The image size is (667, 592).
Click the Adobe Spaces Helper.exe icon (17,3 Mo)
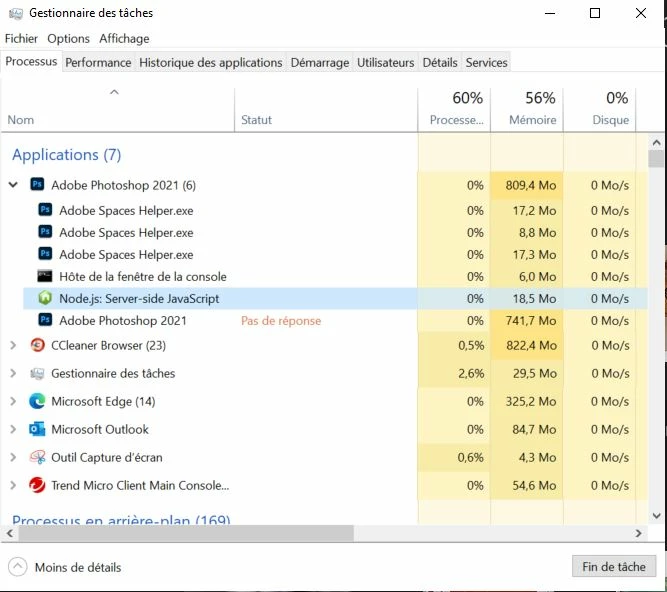tap(45, 254)
